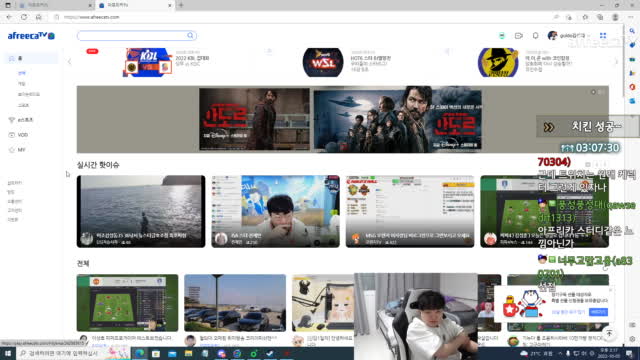The height and width of the screenshot is (360, 640).
Task: Go back with the browser back arrow
Action: (x=9, y=17)
